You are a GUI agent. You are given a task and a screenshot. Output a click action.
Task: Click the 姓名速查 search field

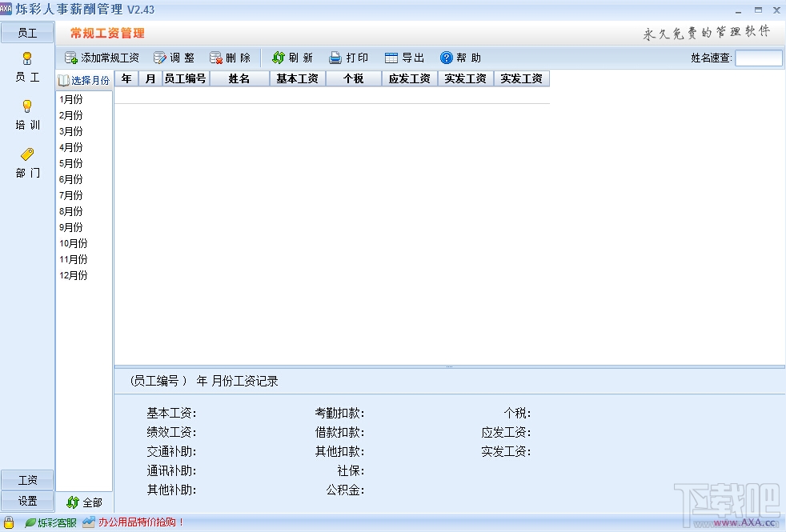[759, 58]
